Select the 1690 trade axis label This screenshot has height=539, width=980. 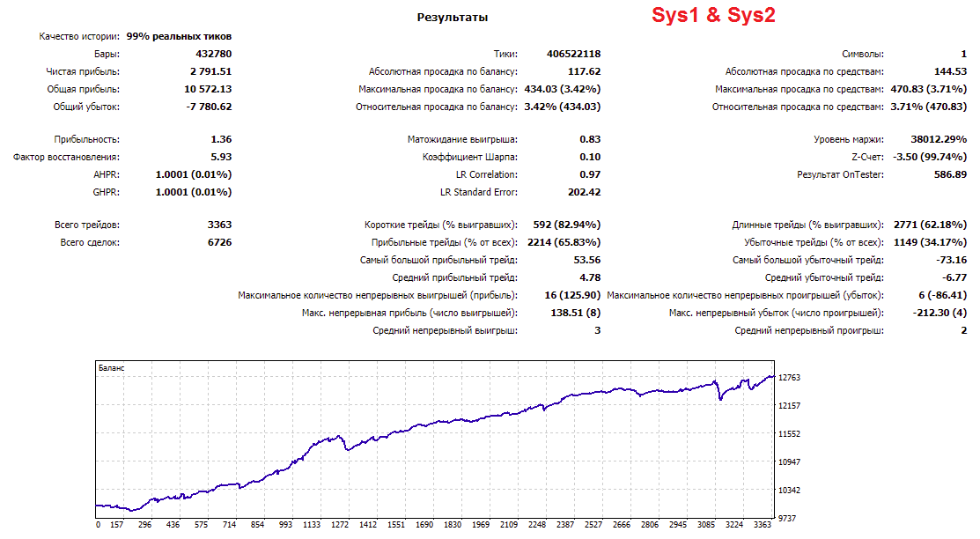point(424,525)
